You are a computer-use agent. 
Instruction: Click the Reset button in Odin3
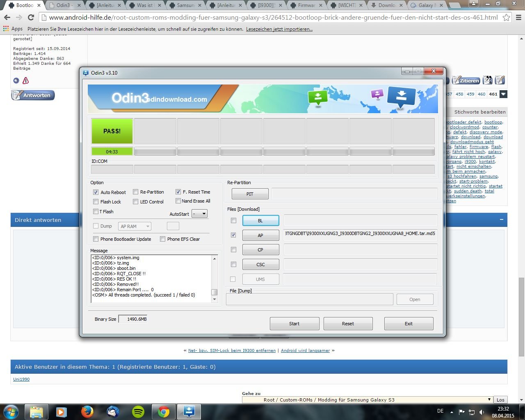point(348,324)
